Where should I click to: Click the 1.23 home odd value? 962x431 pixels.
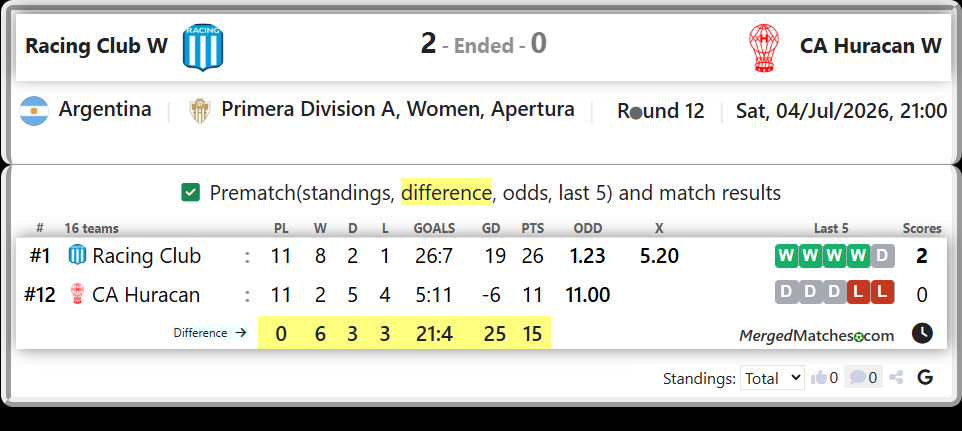(x=587, y=256)
